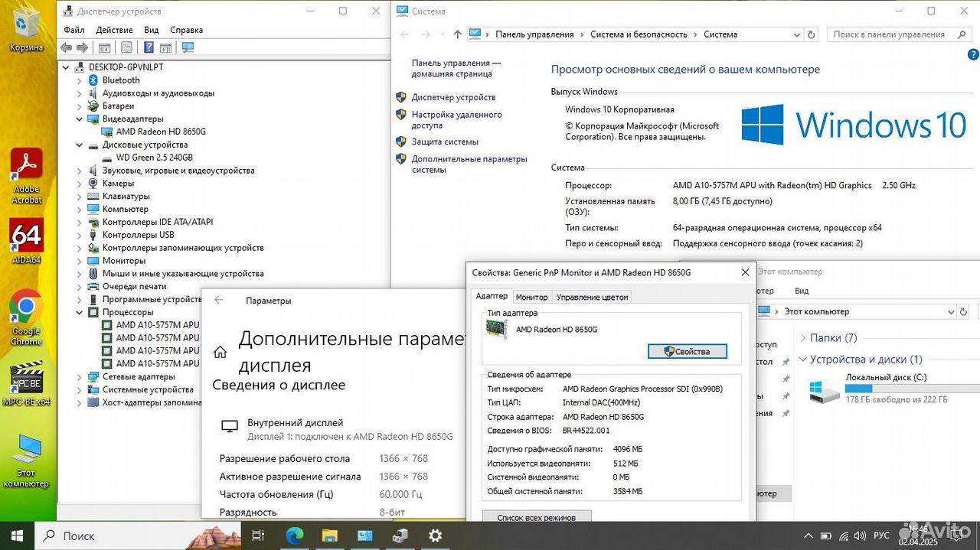Switch to the Монитор tab
This screenshot has width=980, height=550.
click(x=532, y=297)
